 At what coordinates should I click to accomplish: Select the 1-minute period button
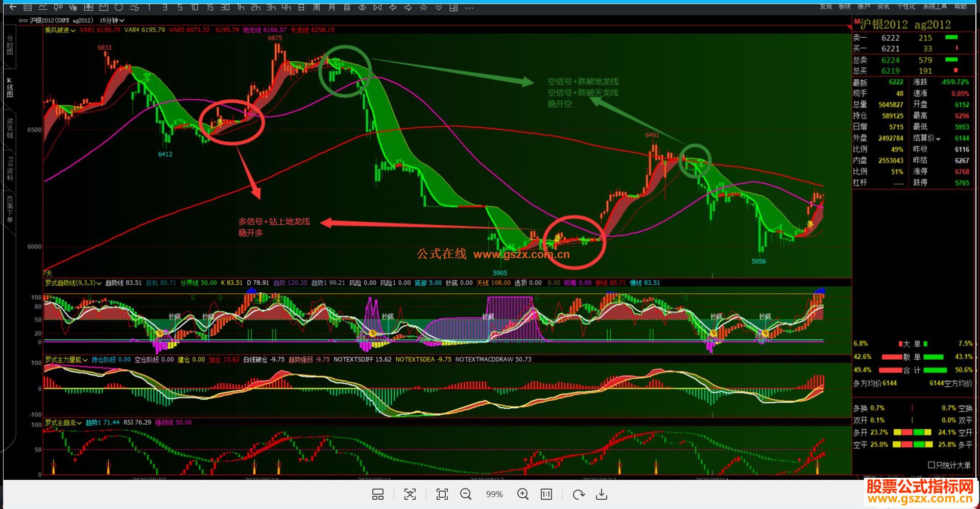pyautogui.click(x=149, y=7)
